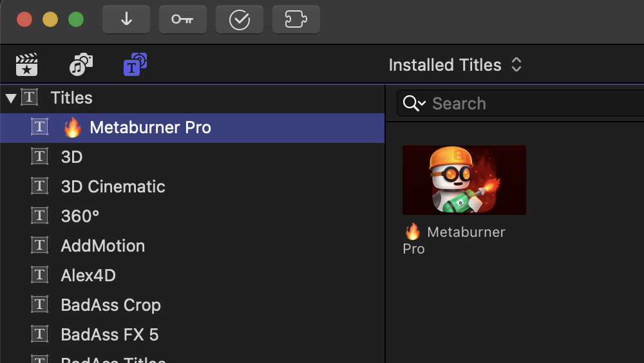Screen dimensions: 644x363
Task: Show the Titles and Generators sidebar
Action: (x=135, y=65)
